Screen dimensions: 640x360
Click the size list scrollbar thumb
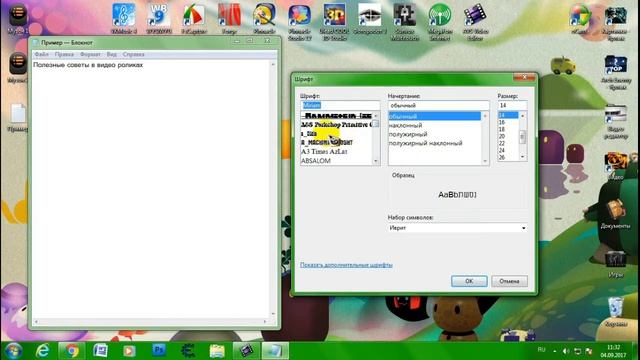(x=522, y=137)
